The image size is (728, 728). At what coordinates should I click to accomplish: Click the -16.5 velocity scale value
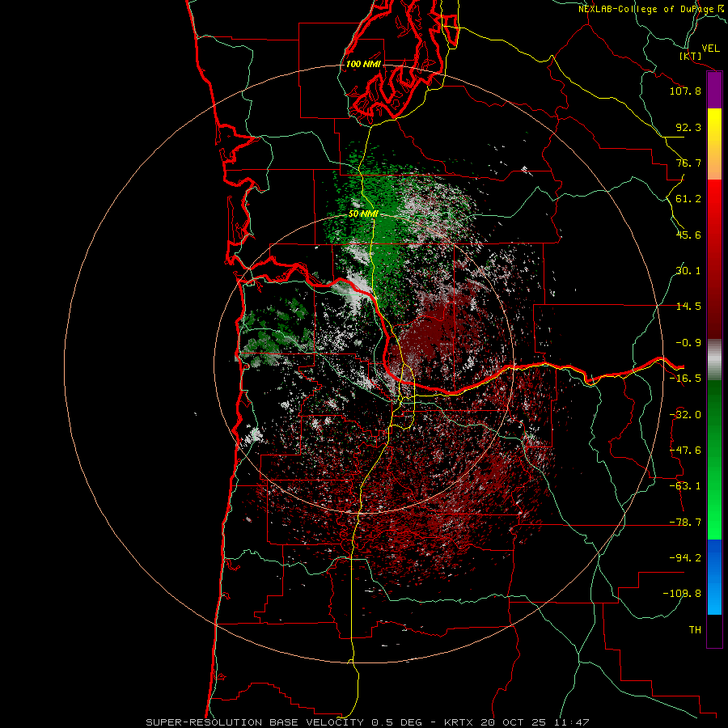point(685,379)
